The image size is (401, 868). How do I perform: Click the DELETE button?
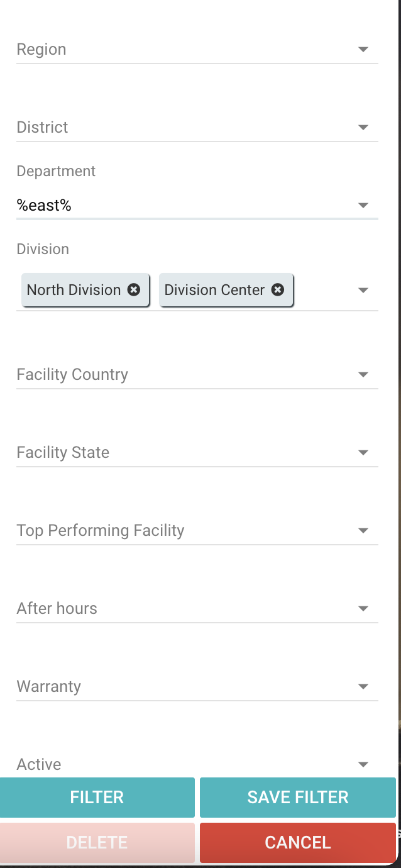(x=97, y=843)
